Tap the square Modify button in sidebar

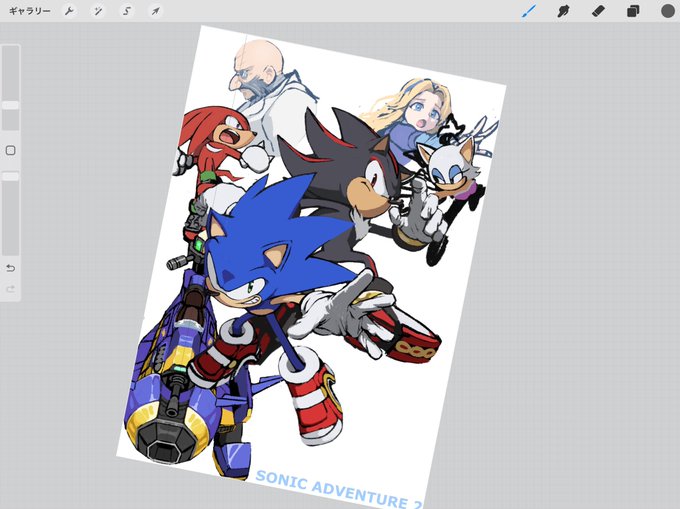[x=11, y=150]
